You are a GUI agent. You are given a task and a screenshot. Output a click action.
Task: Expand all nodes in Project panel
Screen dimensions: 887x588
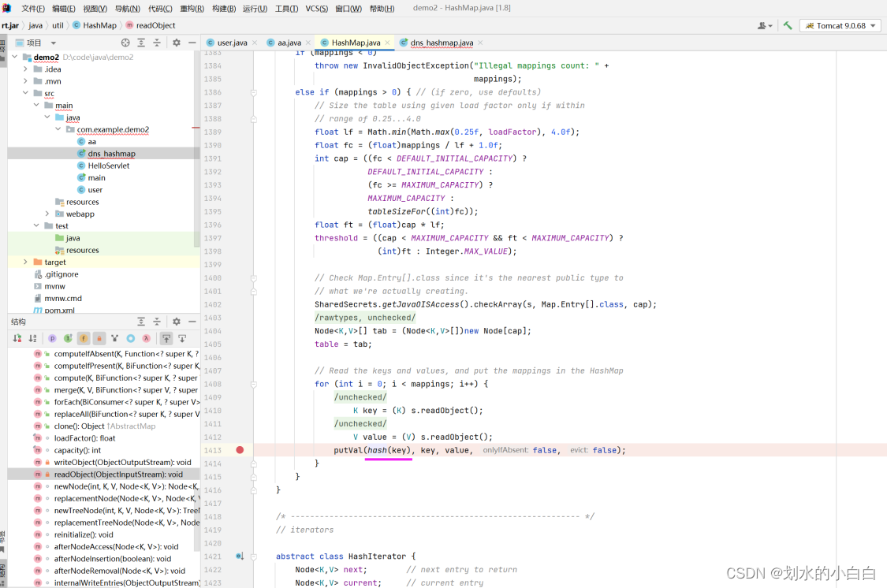coord(141,43)
